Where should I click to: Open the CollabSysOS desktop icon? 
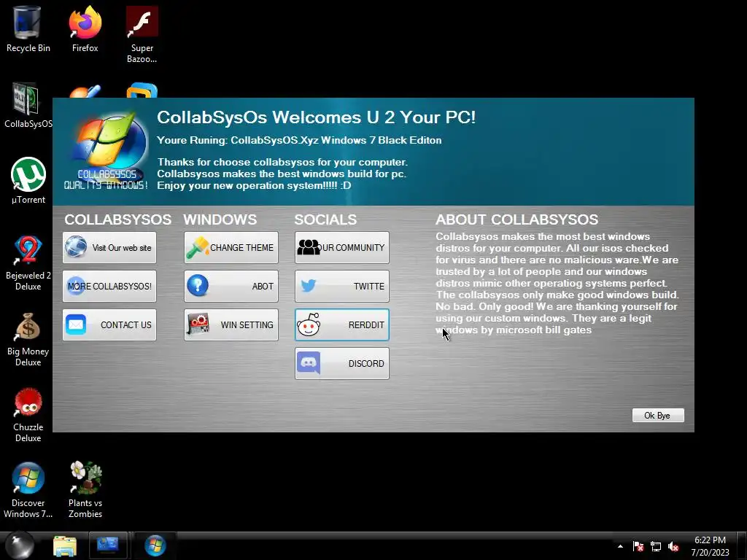tap(28, 105)
